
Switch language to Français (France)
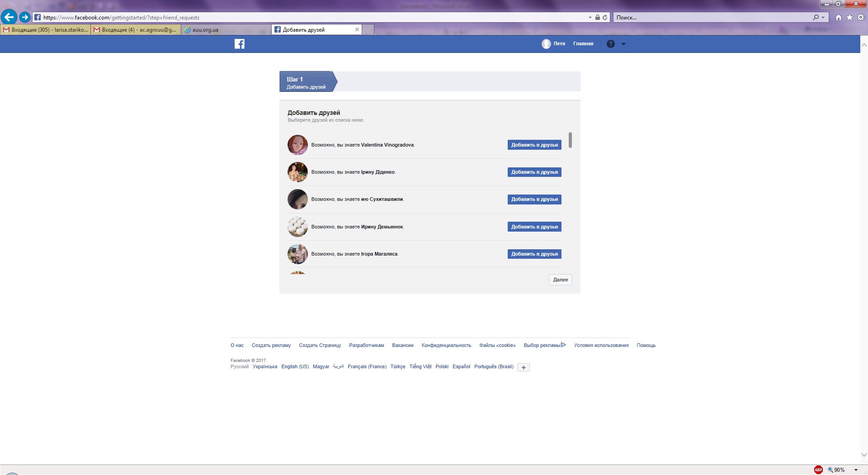[367, 366]
